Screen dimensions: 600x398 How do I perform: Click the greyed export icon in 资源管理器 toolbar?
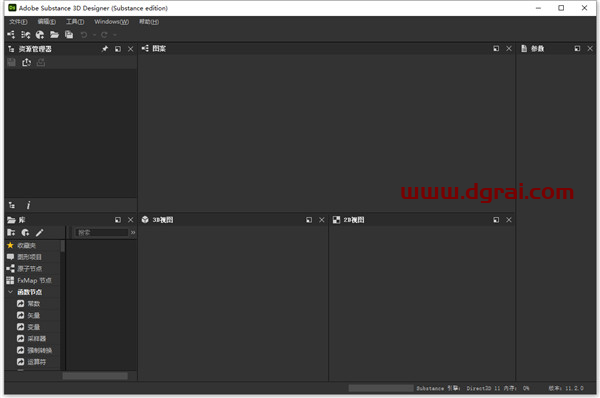pyautogui.click(x=41, y=62)
